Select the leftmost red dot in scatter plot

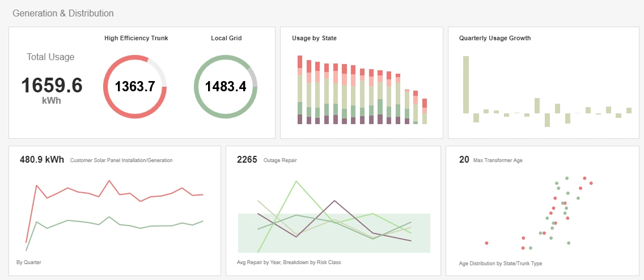pyautogui.click(x=486, y=243)
